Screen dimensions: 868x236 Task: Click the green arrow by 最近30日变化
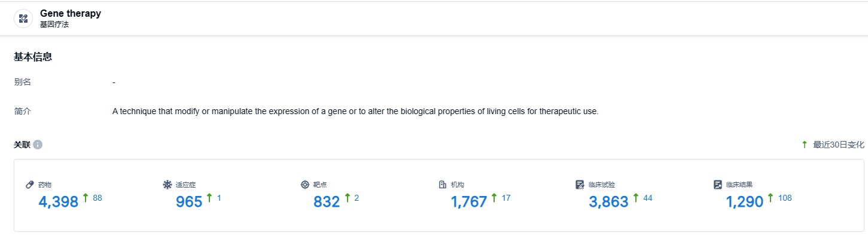[x=805, y=145]
